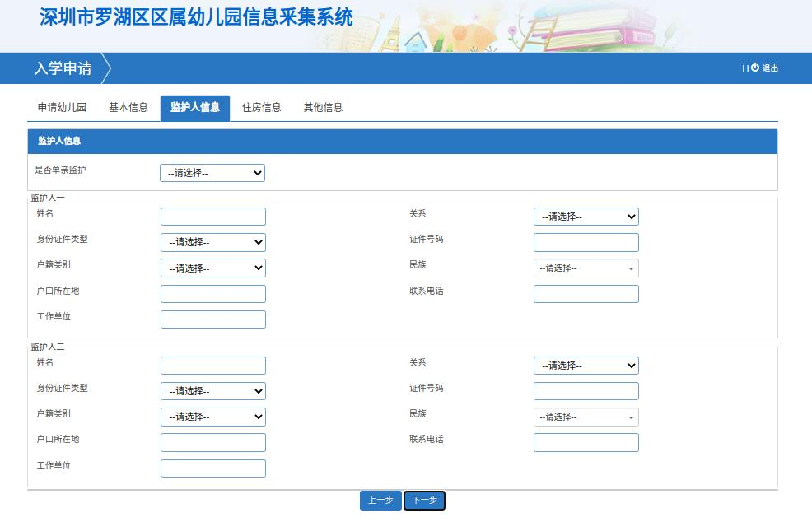Click the 下一步 button

pyautogui.click(x=423, y=500)
